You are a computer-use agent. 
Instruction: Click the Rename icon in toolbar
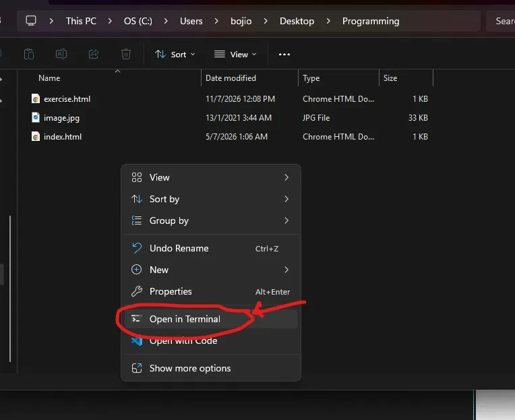pos(61,54)
